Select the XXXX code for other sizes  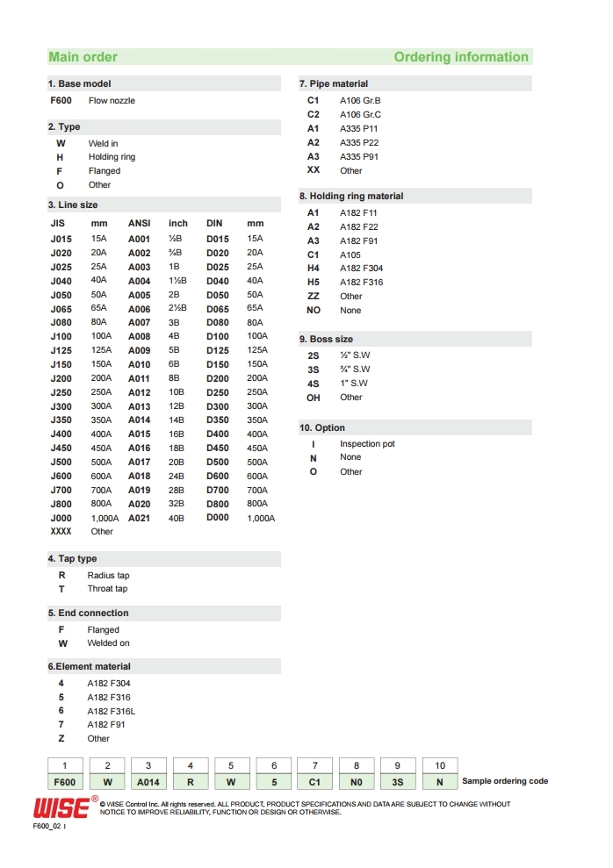(x=61, y=532)
